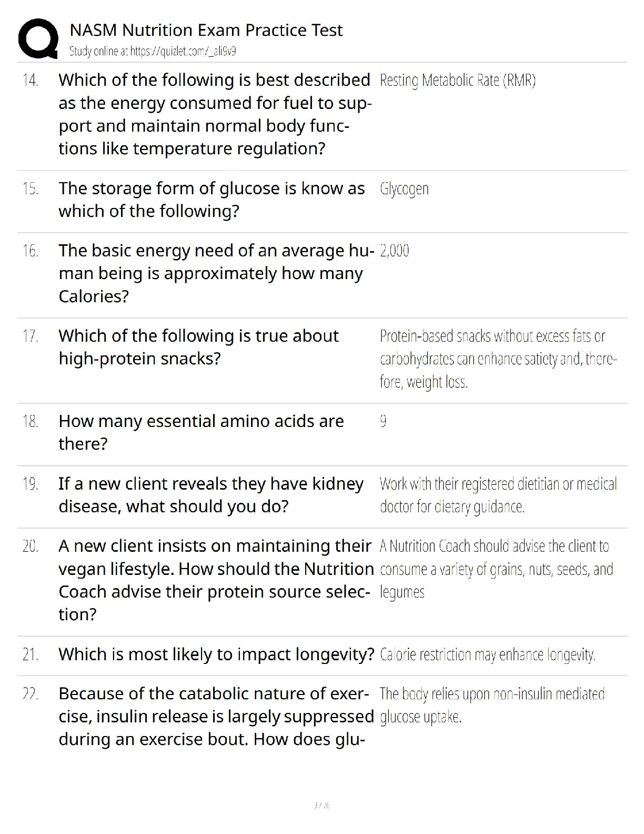This screenshot has width=644, height=834.
Task: Click question 18 on essential amino acids
Action: (x=201, y=432)
